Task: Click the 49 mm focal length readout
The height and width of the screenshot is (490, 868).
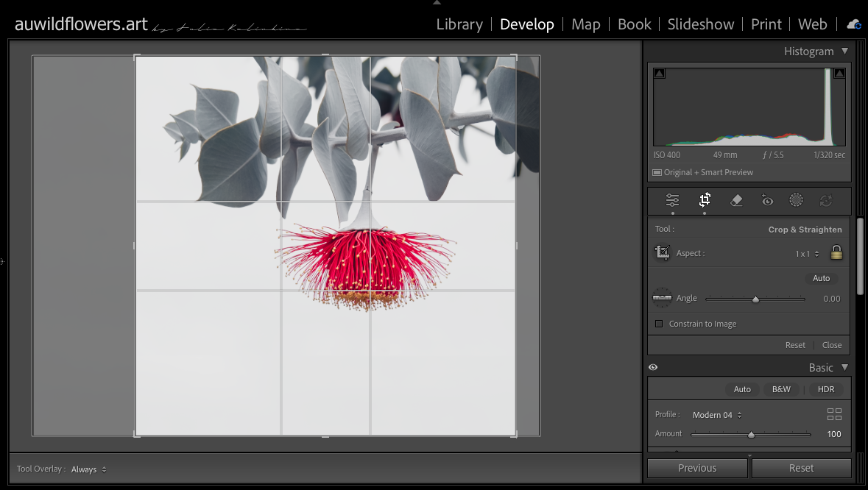Action: [x=725, y=155]
